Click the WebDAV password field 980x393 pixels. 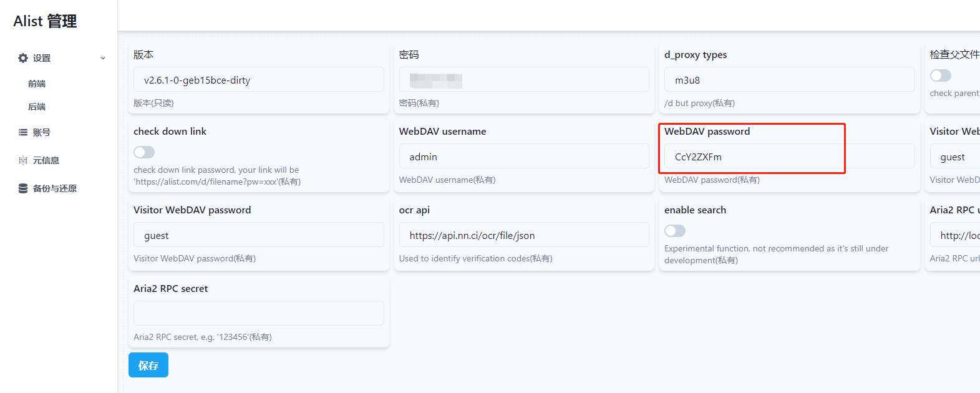pos(790,157)
